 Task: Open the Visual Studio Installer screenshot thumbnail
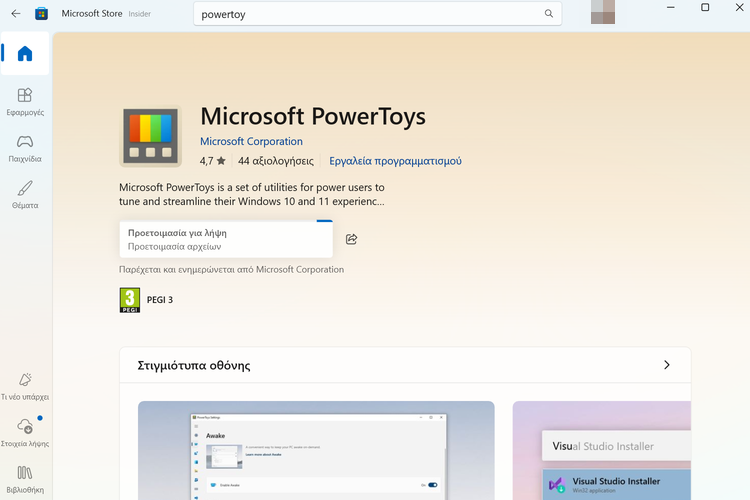click(x=601, y=450)
